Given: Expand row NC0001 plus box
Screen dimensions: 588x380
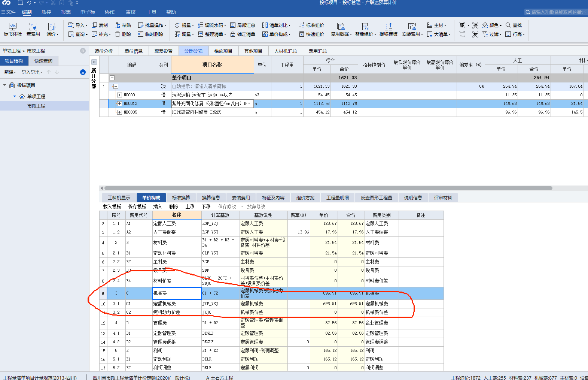Looking at the screenshot, I should coord(119,95).
